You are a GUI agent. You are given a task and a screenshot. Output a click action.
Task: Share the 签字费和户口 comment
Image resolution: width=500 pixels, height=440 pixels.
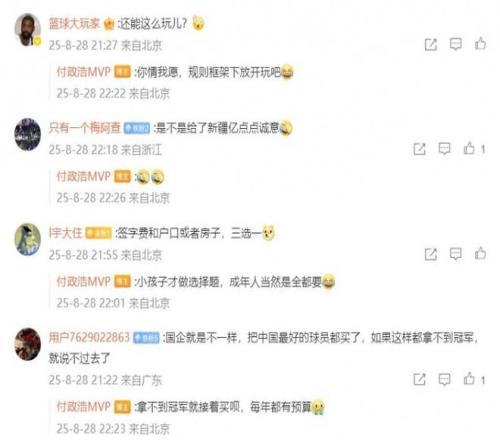coord(430,254)
